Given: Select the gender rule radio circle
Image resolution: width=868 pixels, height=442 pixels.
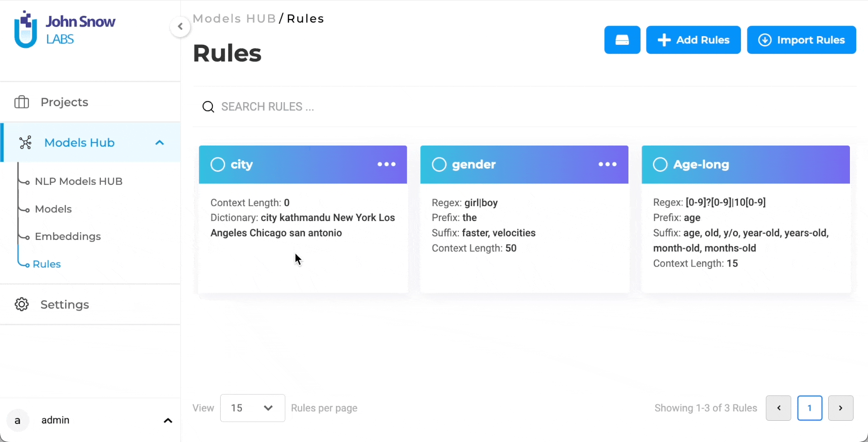Looking at the screenshot, I should (439, 165).
